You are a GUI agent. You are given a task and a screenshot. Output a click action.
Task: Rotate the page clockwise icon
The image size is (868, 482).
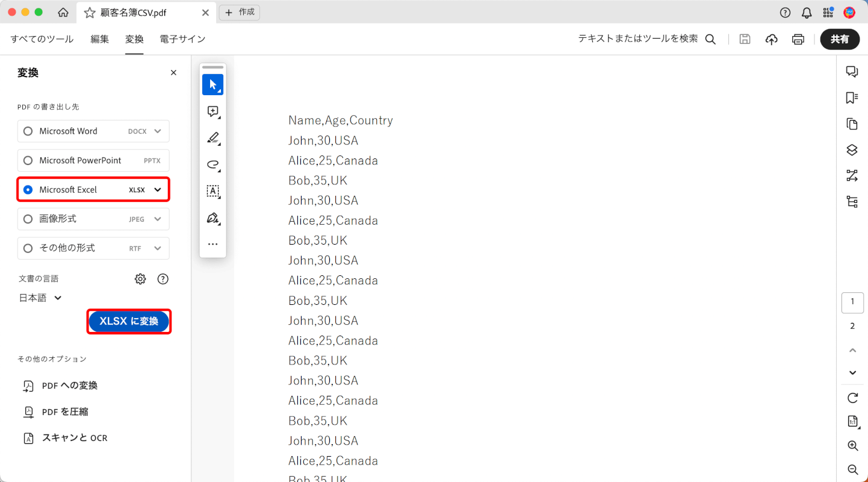[x=852, y=398]
